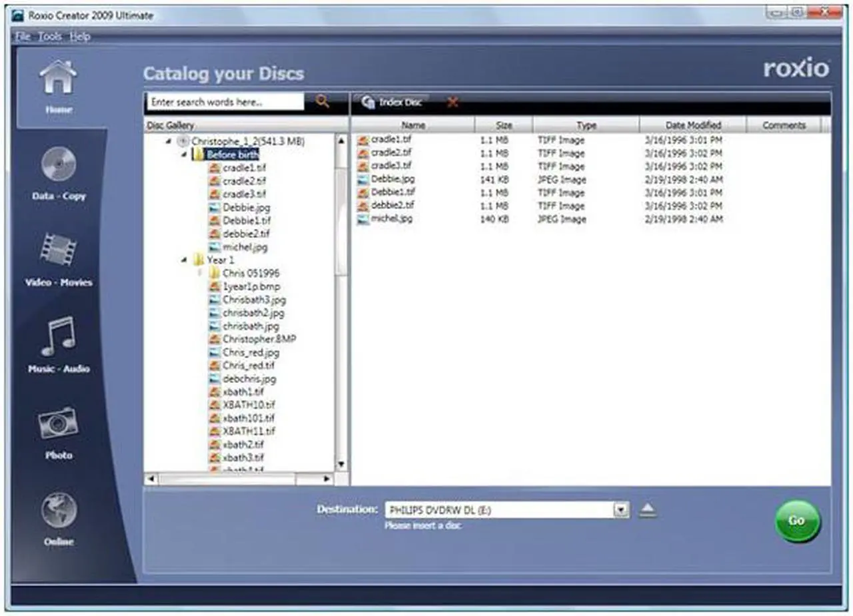Click the tree scrollbar down arrow

341,464
